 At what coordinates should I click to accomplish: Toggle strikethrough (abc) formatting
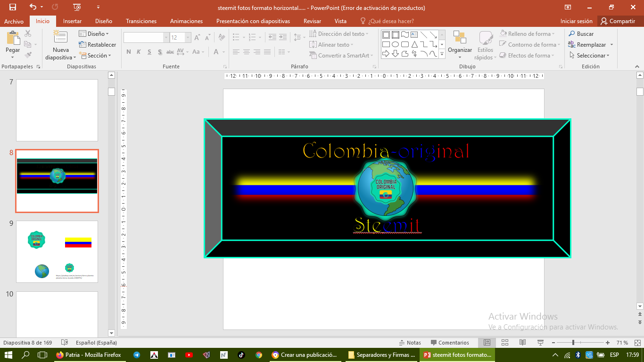[x=170, y=52]
